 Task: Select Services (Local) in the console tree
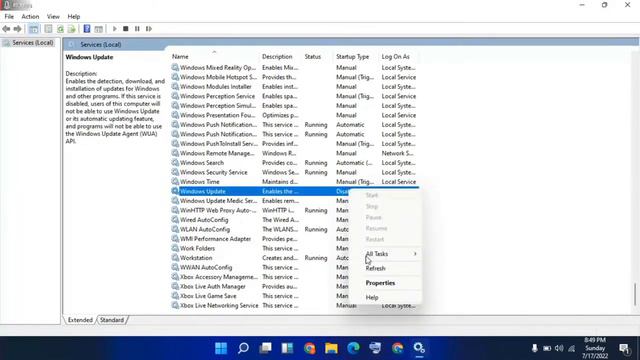coord(33,43)
